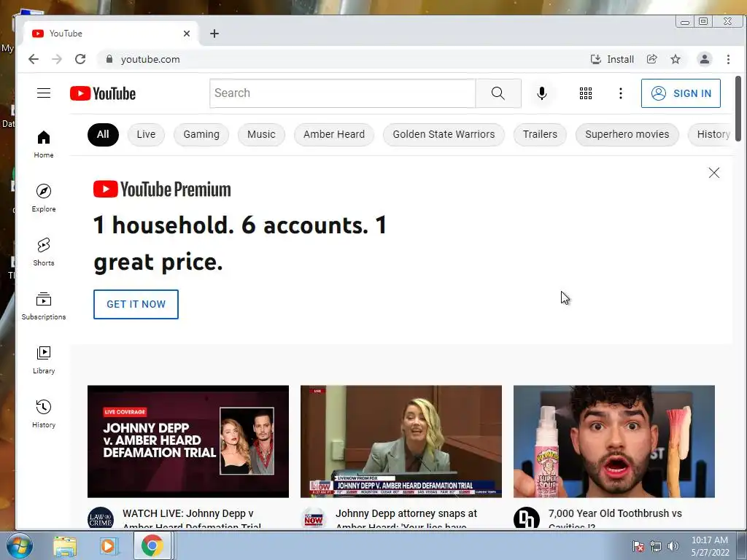Click the Action Center flag icon
The width and height of the screenshot is (747, 560).
[x=638, y=546]
